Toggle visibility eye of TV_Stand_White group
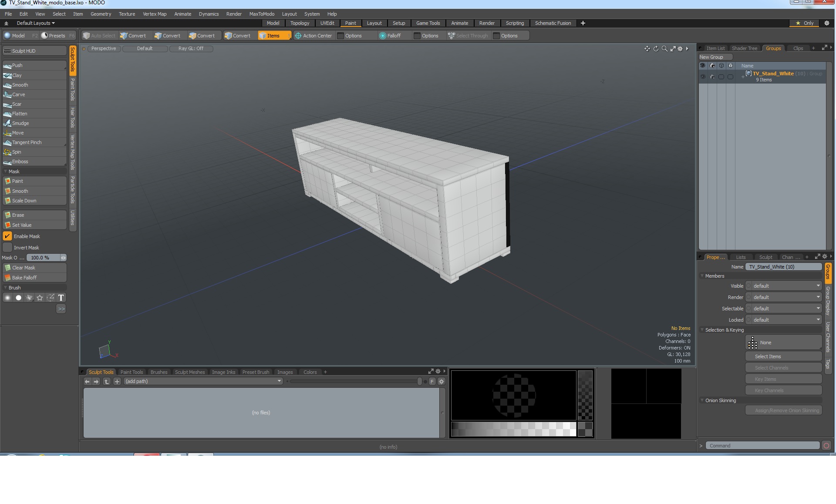836x504 pixels. (x=702, y=77)
